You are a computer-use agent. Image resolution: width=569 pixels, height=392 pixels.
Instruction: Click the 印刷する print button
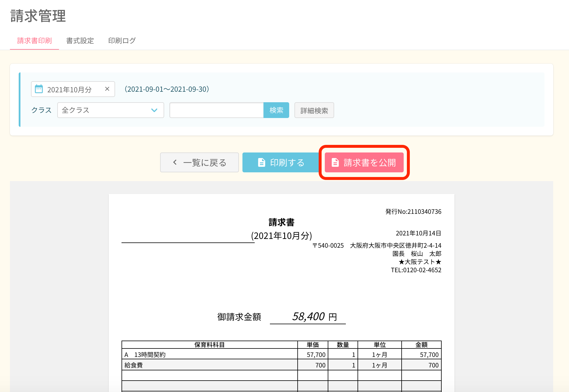(x=280, y=162)
